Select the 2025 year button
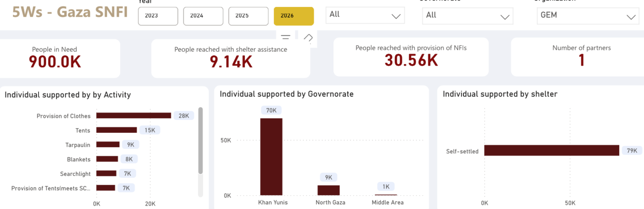 (248, 16)
